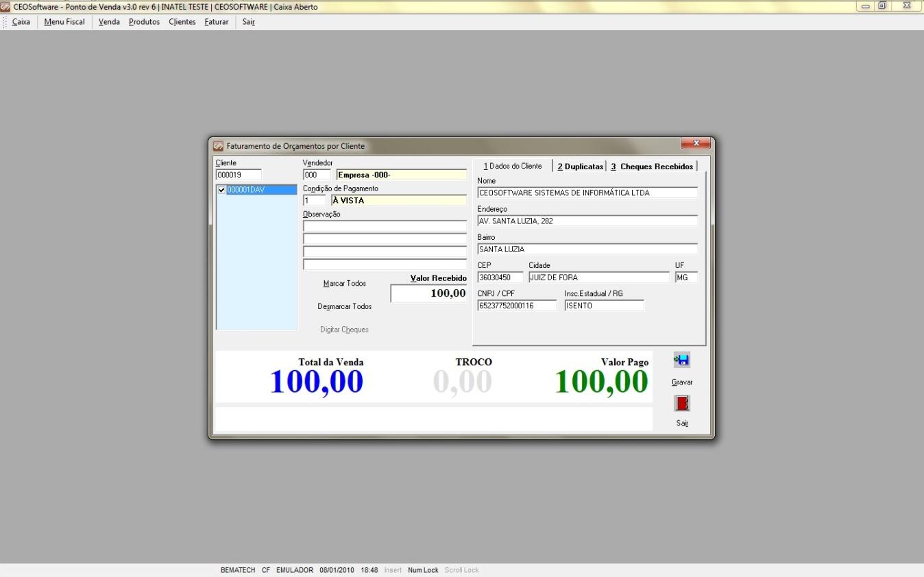Click the first Observação line

(385, 226)
